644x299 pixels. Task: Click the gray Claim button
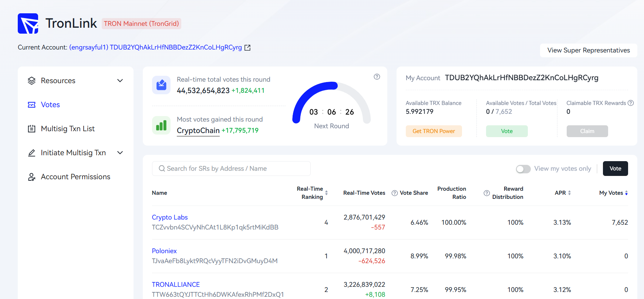(x=587, y=131)
